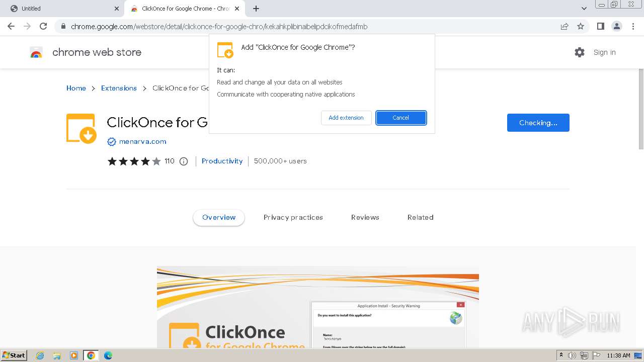Screen dimensions: 644x362
Task: Open media player taskbar icon
Action: pyautogui.click(x=74, y=355)
